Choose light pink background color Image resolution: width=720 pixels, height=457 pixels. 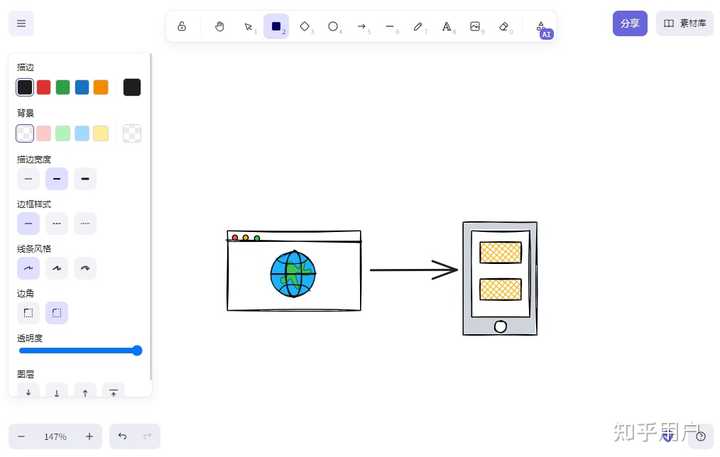[x=44, y=134]
